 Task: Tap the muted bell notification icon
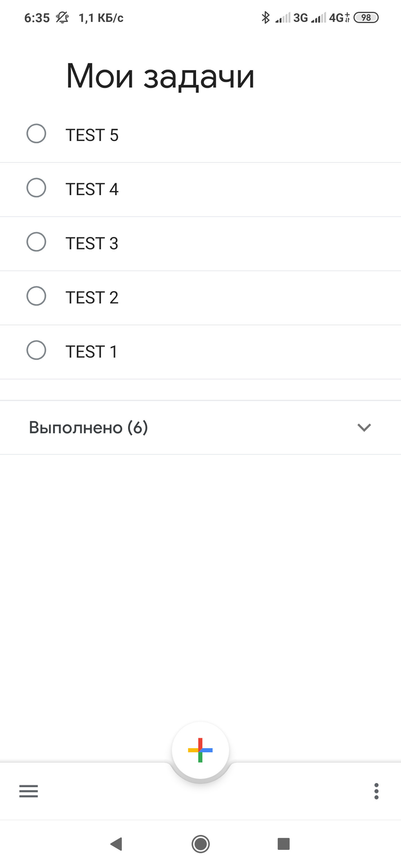(x=62, y=17)
